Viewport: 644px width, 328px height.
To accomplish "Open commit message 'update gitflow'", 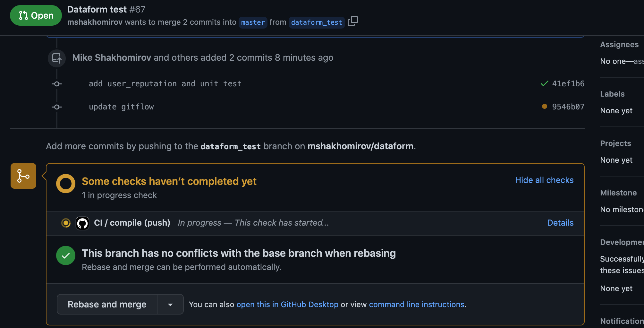I will 122,107.
